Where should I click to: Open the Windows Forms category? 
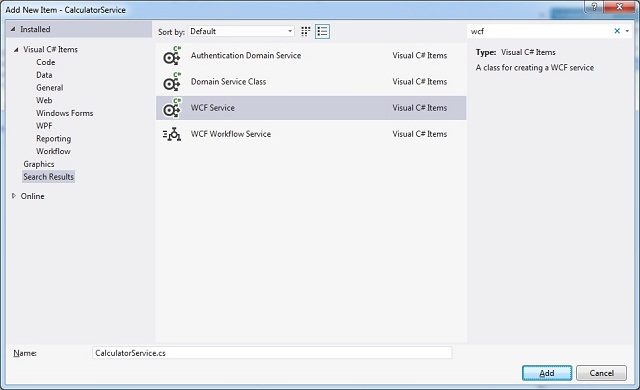tap(64, 113)
